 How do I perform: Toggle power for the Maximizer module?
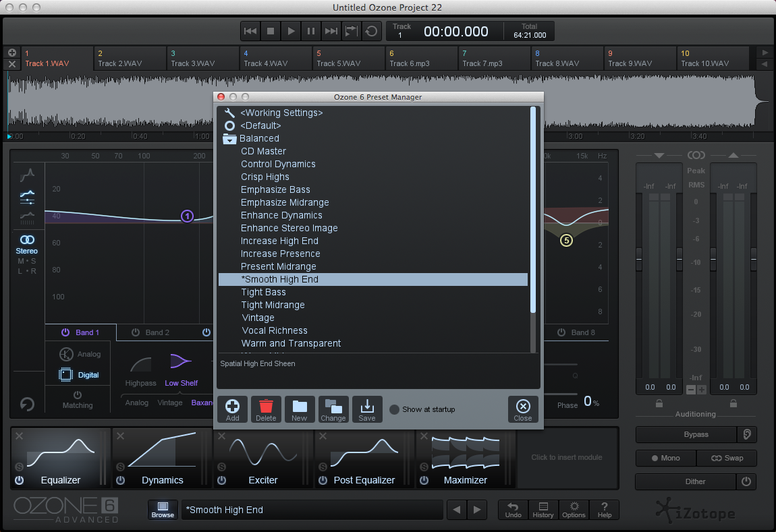(x=424, y=480)
